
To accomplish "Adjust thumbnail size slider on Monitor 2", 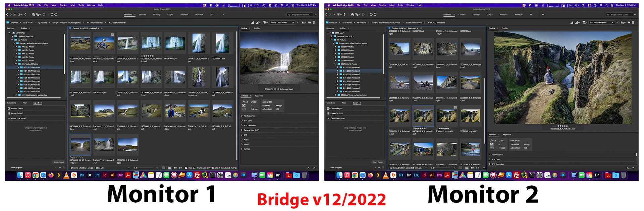I will click(433, 168).
